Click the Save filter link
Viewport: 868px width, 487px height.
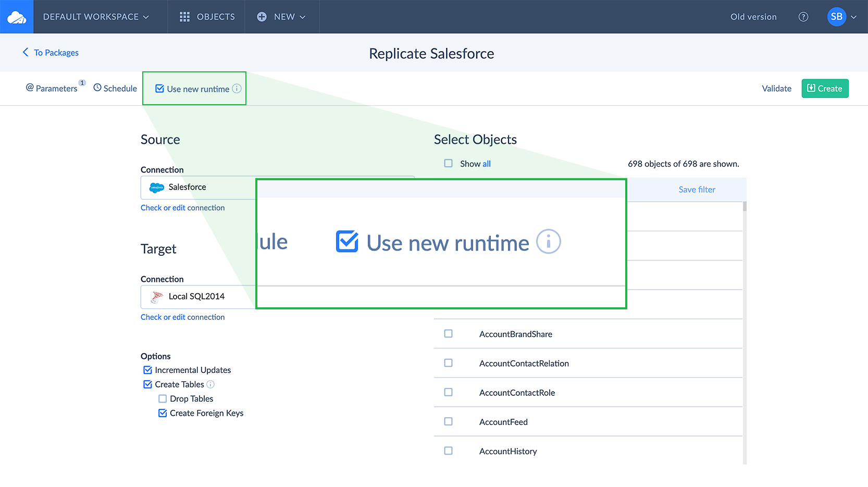click(697, 190)
